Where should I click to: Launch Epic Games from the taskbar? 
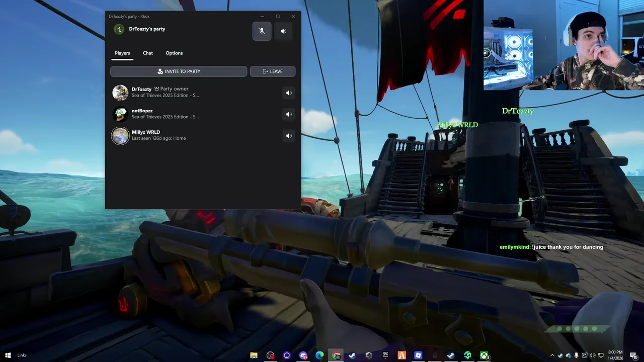pos(385,355)
